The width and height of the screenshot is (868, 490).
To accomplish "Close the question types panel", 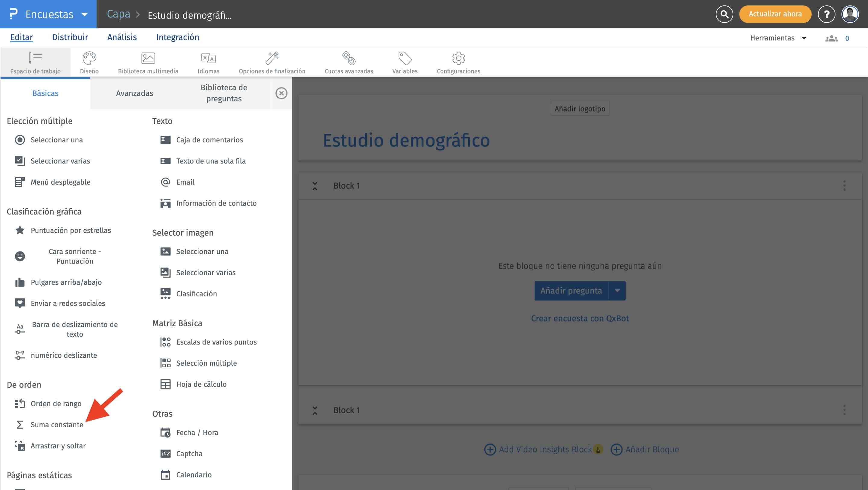I will pyautogui.click(x=281, y=93).
